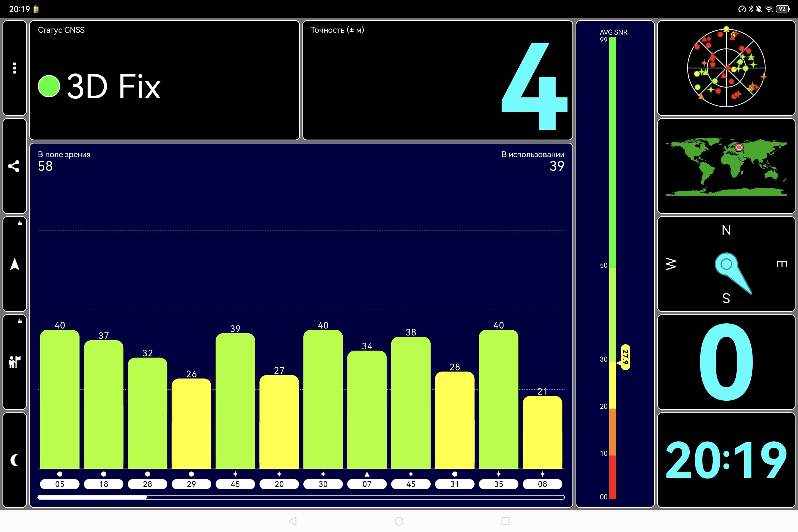Select satellite 05 label pill
Screen dimensions: 798x532
(60, 484)
